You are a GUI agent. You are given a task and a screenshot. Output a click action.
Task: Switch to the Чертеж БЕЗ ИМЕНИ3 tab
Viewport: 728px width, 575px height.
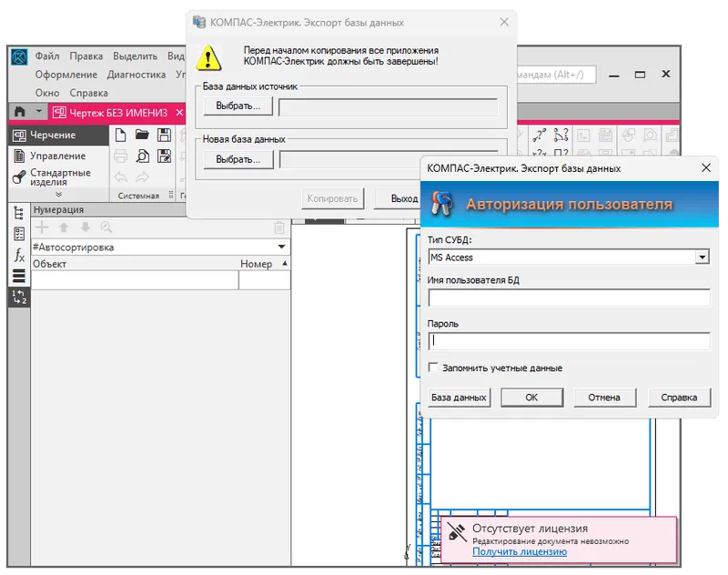(x=118, y=112)
